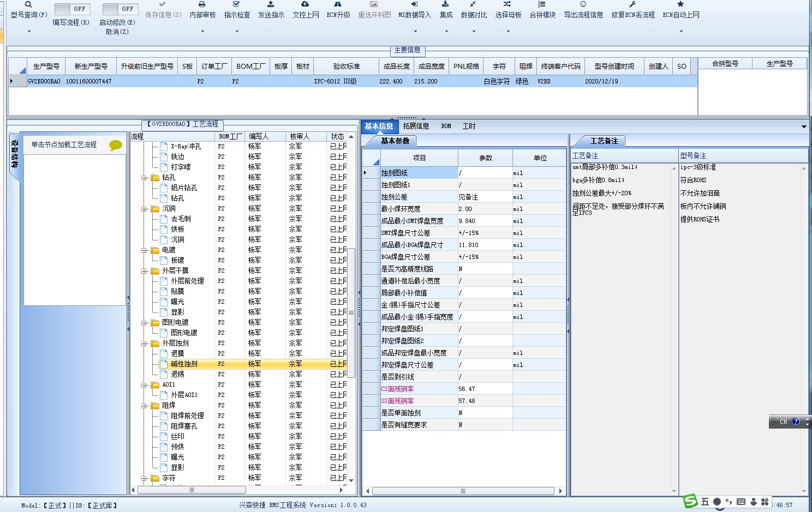Click the 集成 download icon

click(445, 4)
